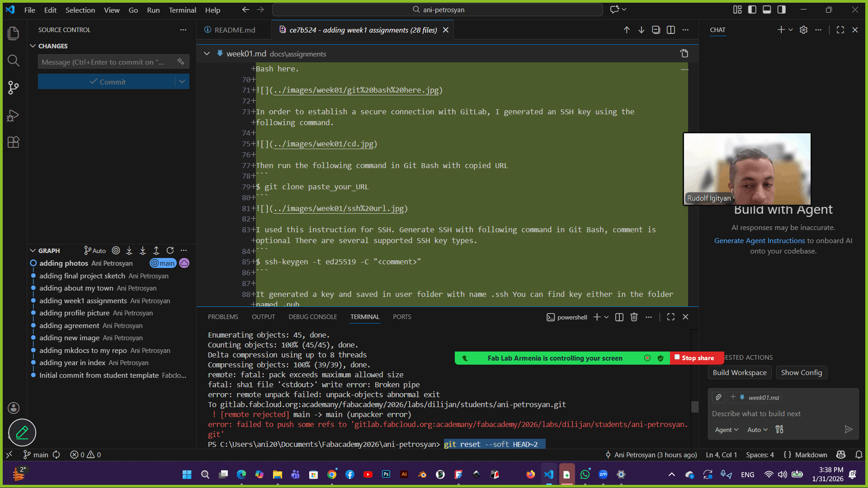The height and width of the screenshot is (488, 868).
Task: Click the Kill Terminal trash icon
Action: (634, 317)
